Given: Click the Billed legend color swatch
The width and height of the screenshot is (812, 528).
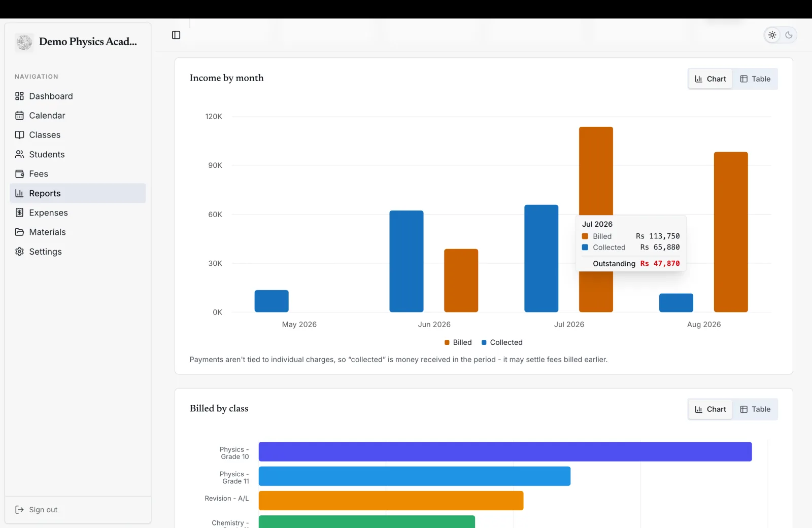Looking at the screenshot, I should tap(447, 342).
